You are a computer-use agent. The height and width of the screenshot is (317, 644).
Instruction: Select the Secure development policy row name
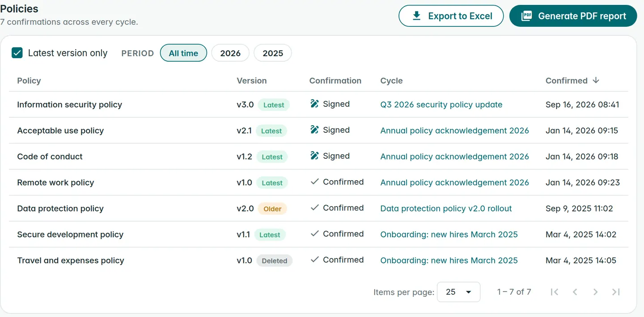click(x=70, y=234)
